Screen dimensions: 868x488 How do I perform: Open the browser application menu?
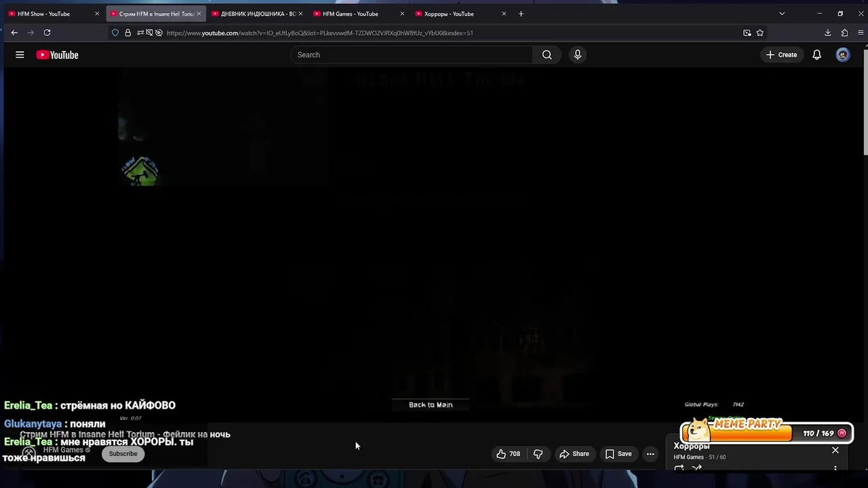861,33
